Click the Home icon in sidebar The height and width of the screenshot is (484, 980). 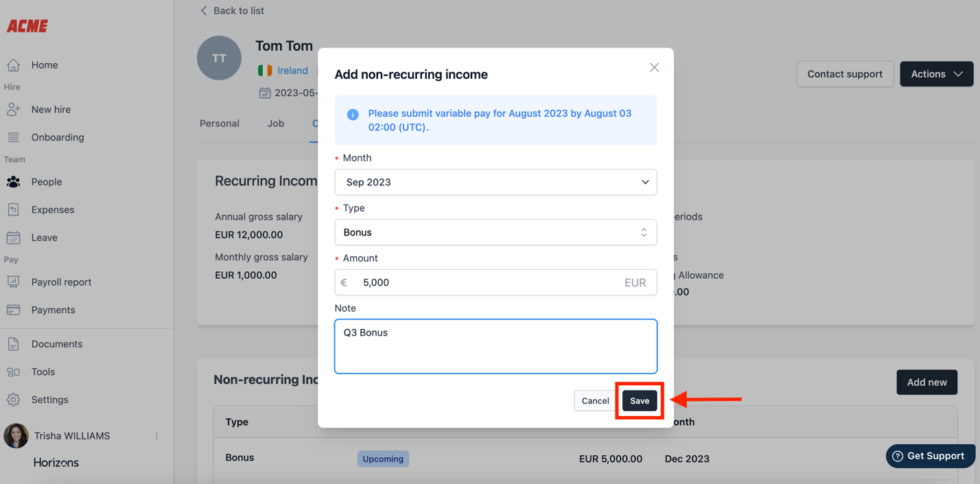(x=13, y=65)
